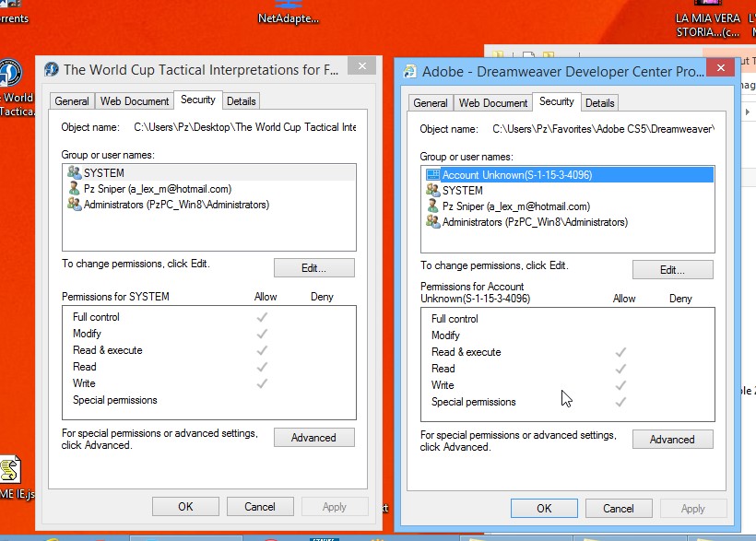
Task: Confirm with OK in World Cup dialog
Action: click(x=185, y=507)
